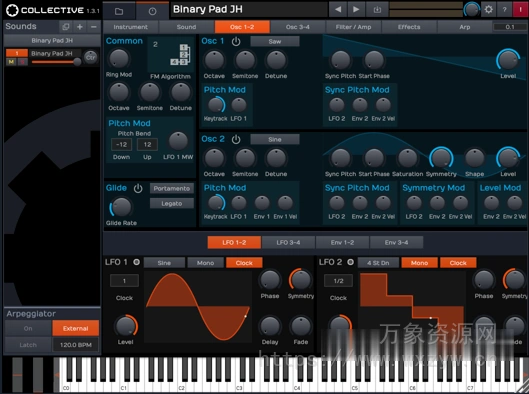The image size is (529, 394).
Task: Mute the Binary Pad JH sound
Action: coord(11,61)
